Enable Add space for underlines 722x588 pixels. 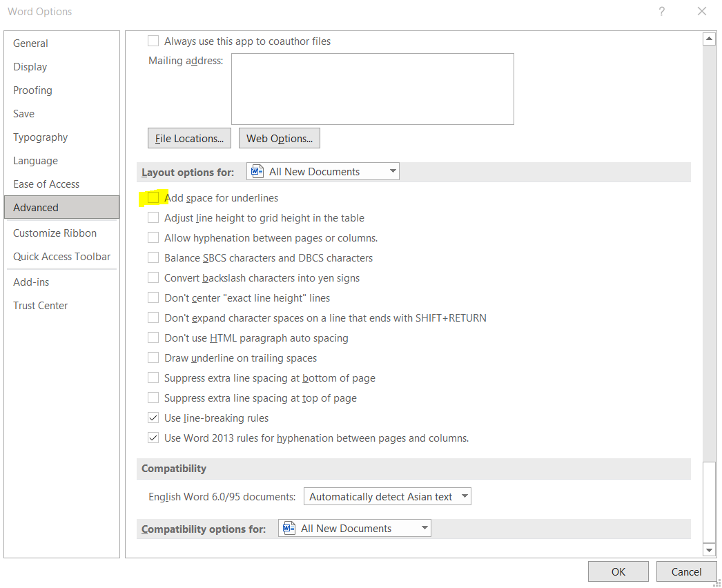[153, 198]
